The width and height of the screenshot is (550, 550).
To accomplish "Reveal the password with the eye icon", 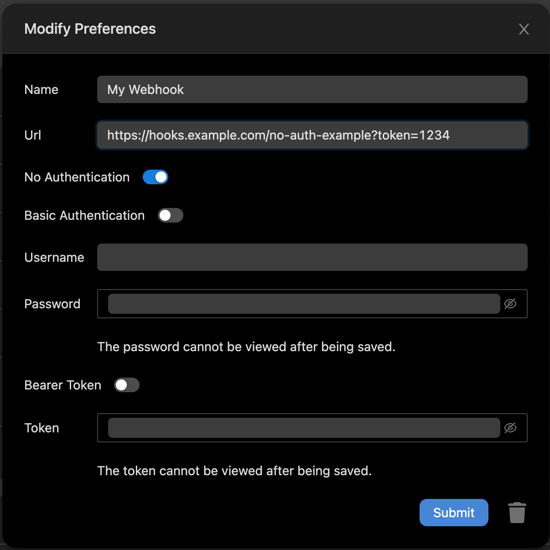I will (510, 304).
